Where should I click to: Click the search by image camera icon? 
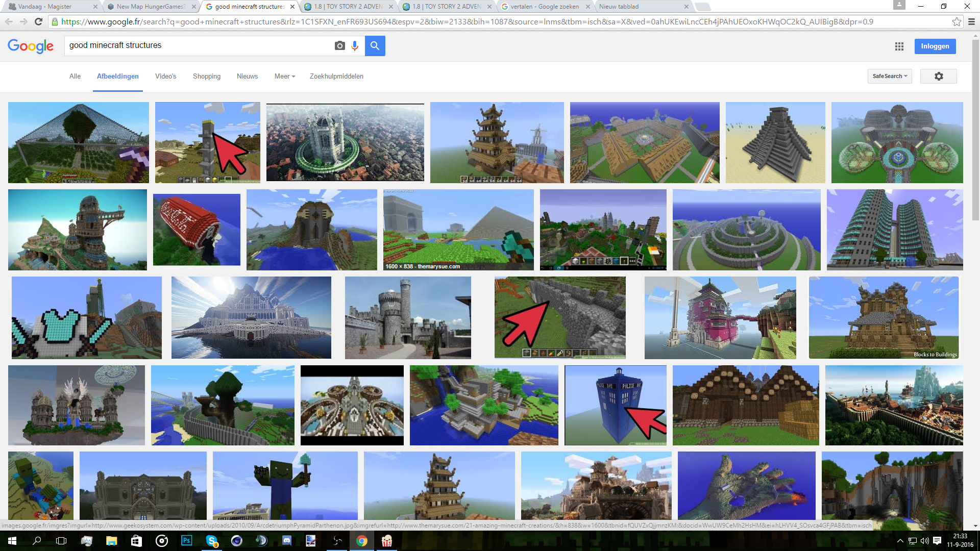(339, 46)
